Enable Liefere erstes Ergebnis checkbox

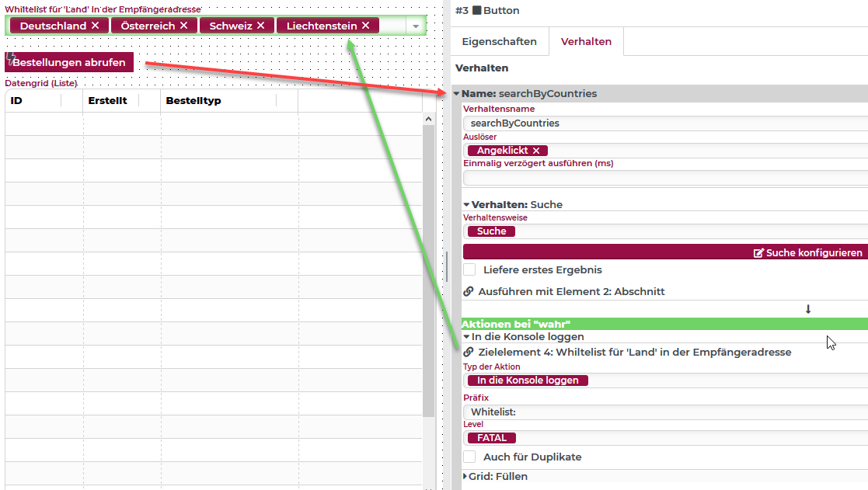pyautogui.click(x=469, y=269)
